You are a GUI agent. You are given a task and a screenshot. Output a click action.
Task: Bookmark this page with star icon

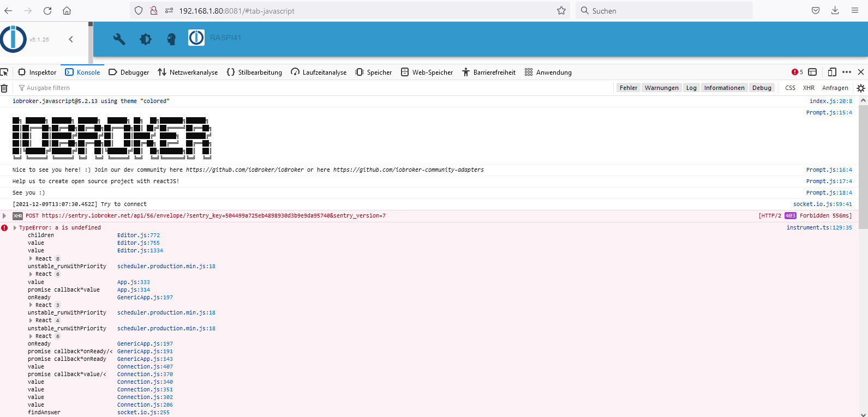click(x=561, y=11)
